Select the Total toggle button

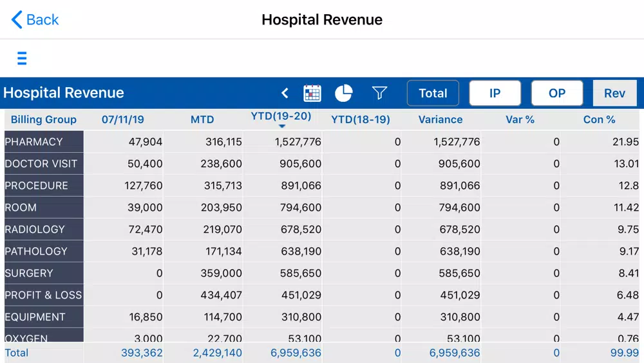tap(433, 93)
